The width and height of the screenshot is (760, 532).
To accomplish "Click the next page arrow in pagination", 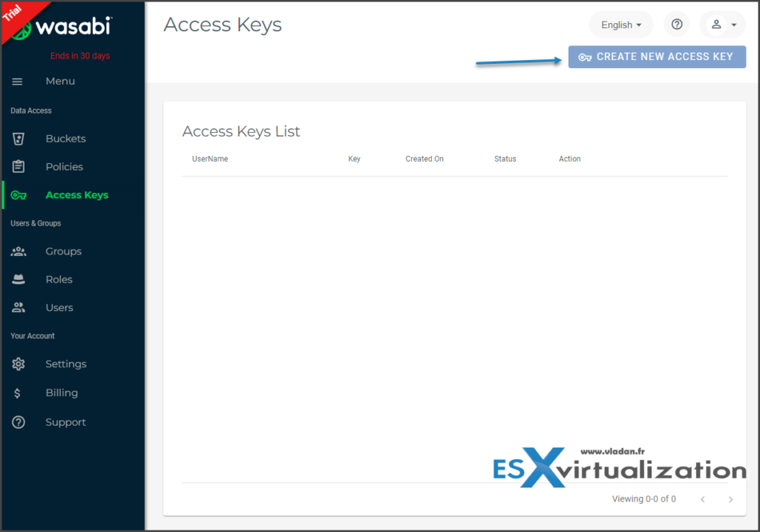I will 730,499.
